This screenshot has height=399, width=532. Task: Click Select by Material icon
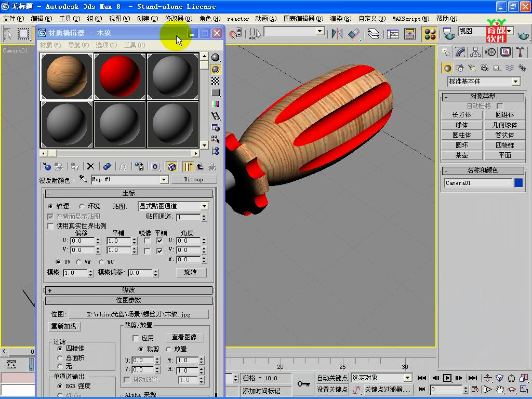[215, 139]
